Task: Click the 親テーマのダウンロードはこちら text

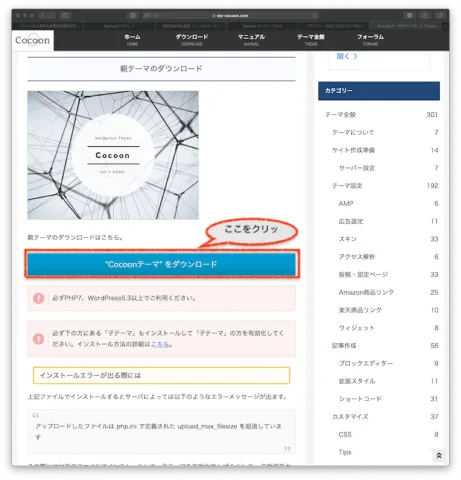Action: click(x=75, y=238)
